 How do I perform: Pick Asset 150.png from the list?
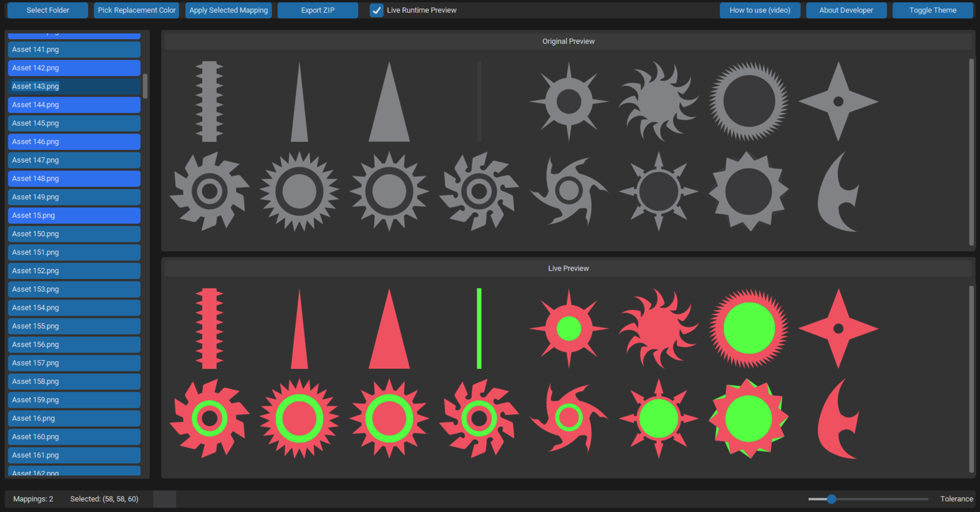click(74, 234)
